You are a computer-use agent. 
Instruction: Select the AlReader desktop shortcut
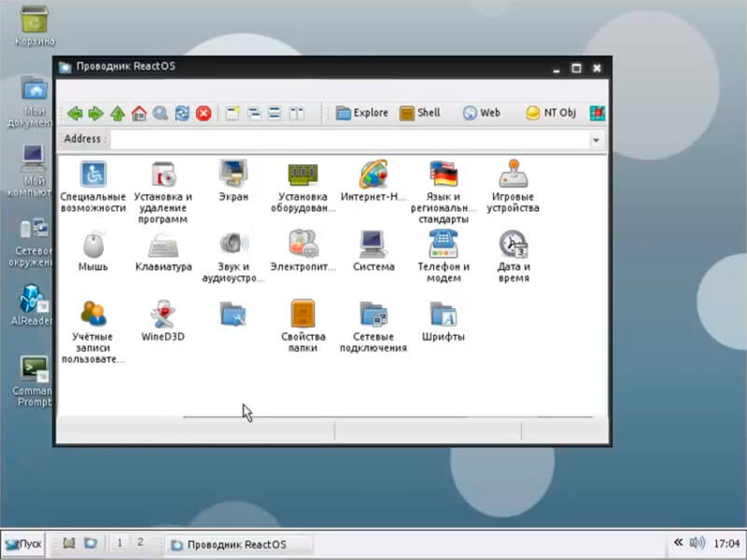point(32,305)
